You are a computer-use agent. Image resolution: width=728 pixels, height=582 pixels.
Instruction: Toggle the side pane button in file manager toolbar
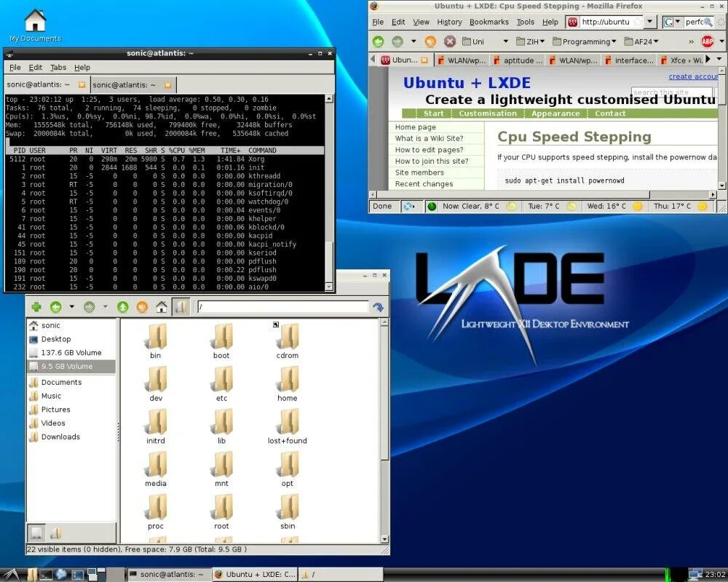(x=181, y=307)
